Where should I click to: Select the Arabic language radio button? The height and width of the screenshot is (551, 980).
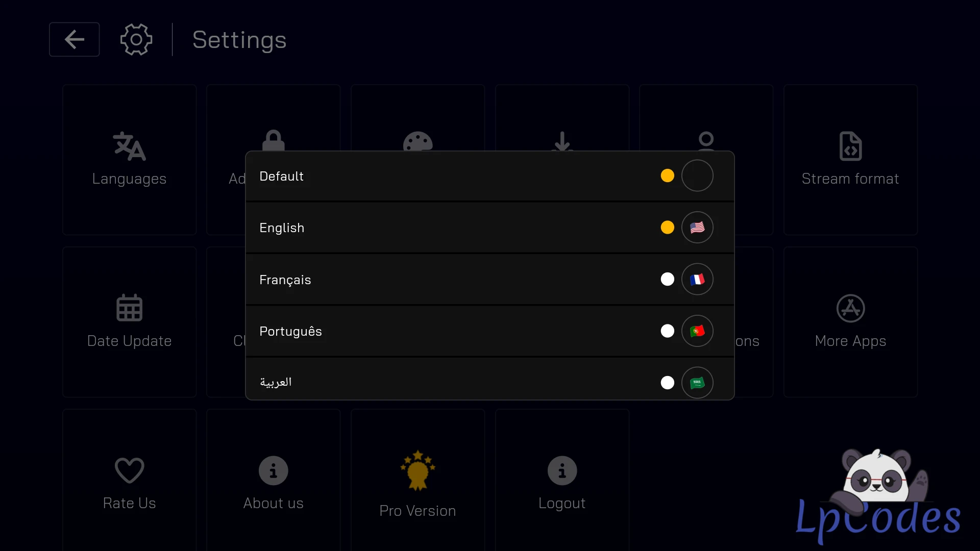(667, 383)
